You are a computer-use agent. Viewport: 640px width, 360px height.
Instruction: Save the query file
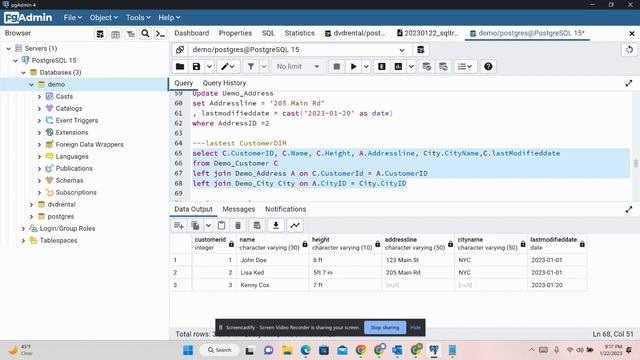pyautogui.click(x=196, y=67)
